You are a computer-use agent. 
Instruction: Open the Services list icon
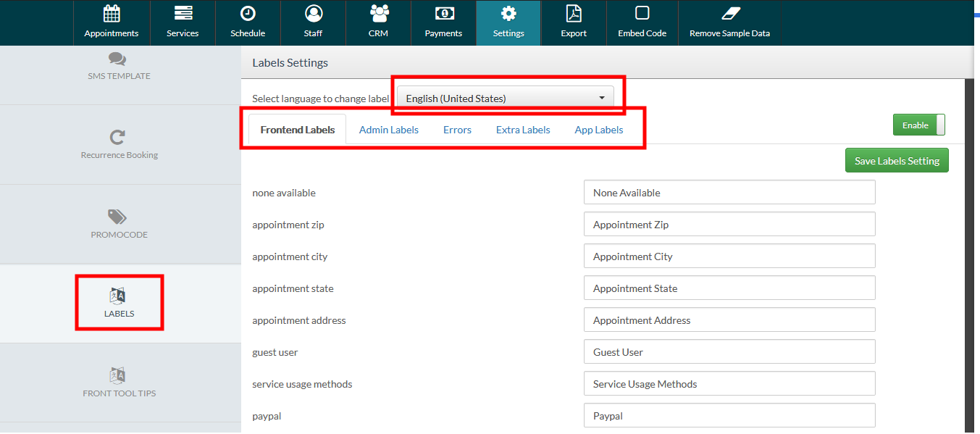(183, 14)
